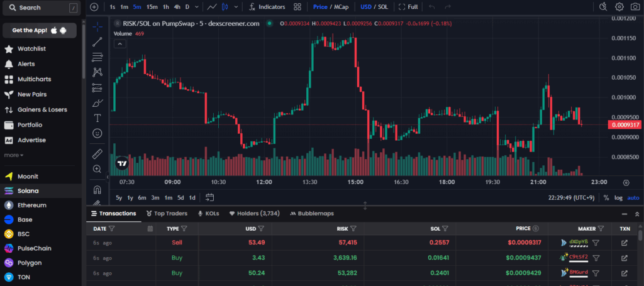Open the KOLs tab
The height and width of the screenshot is (286, 644).
pyautogui.click(x=209, y=213)
